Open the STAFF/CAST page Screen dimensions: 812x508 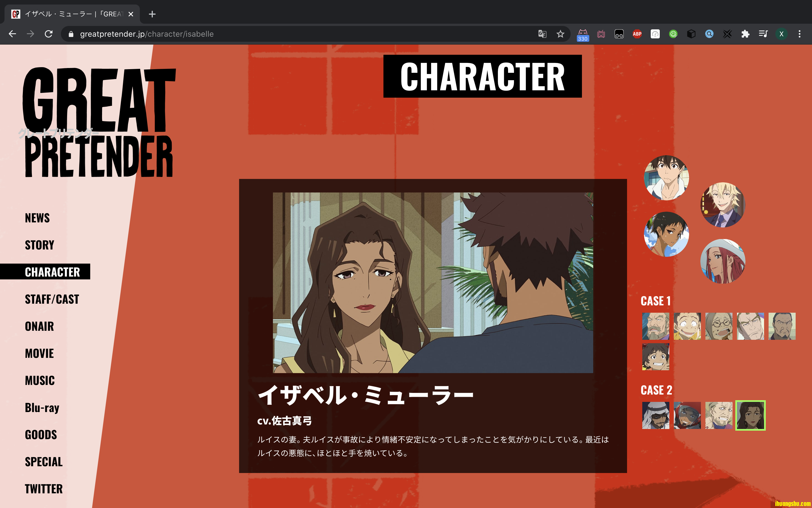[52, 299]
